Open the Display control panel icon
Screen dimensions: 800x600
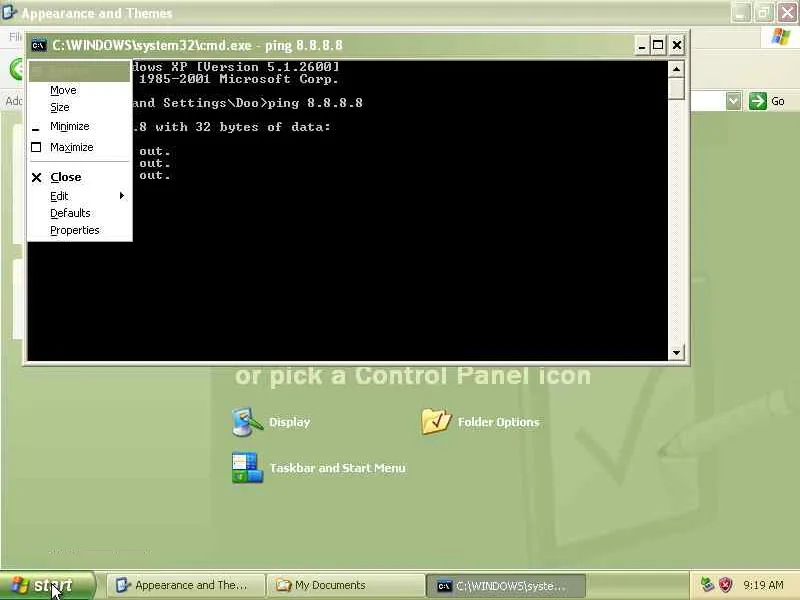click(247, 421)
